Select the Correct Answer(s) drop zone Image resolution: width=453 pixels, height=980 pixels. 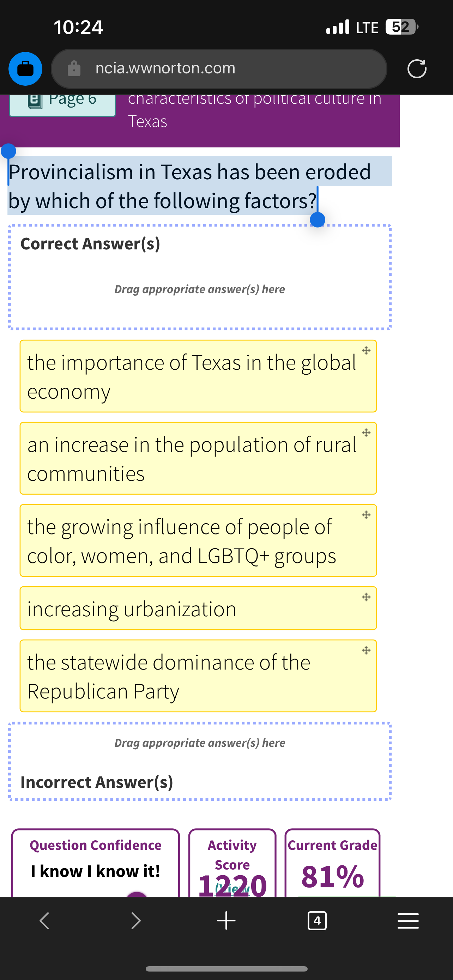[200, 276]
